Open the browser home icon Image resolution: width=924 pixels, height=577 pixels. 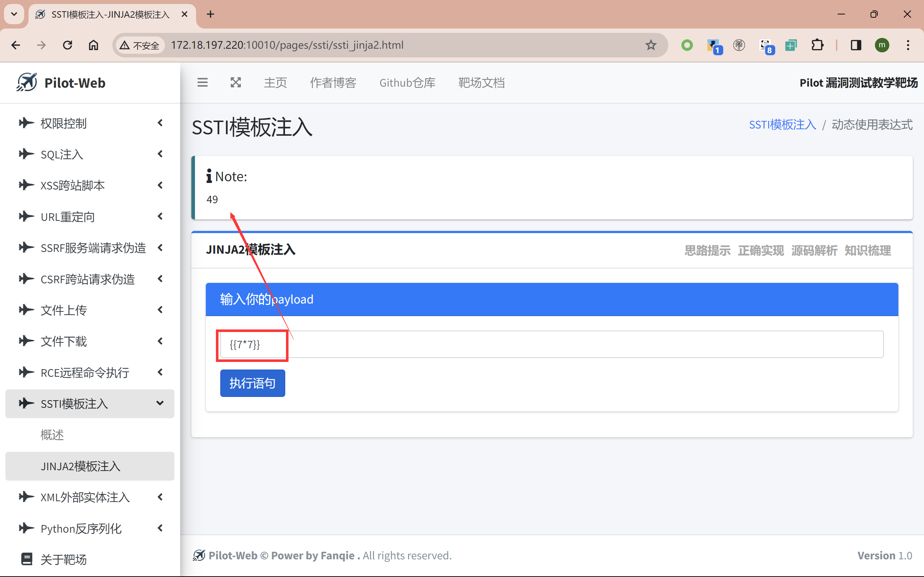(x=94, y=45)
